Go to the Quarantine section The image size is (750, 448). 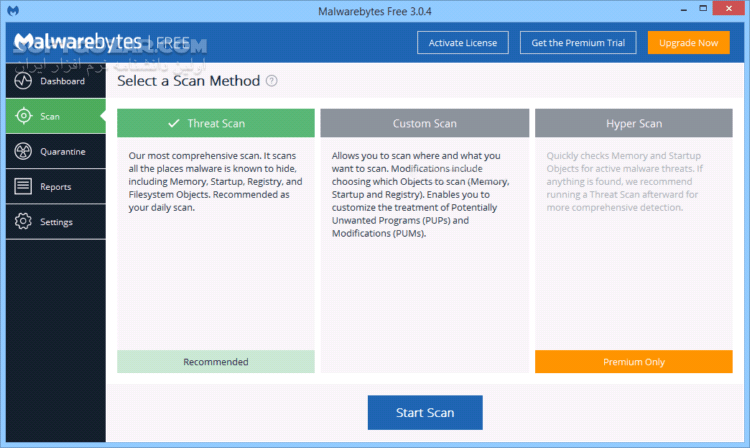[x=62, y=151]
